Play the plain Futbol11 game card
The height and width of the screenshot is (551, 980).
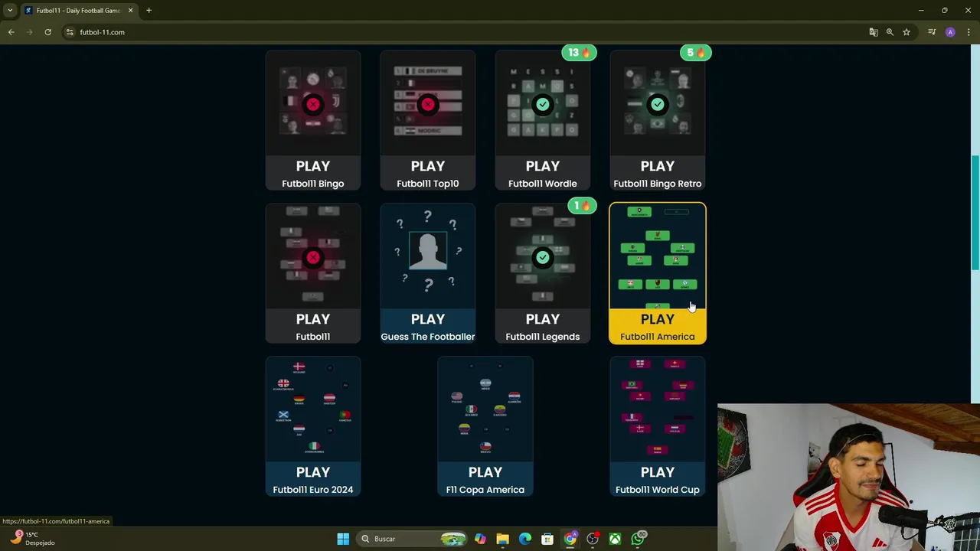pyautogui.click(x=313, y=273)
